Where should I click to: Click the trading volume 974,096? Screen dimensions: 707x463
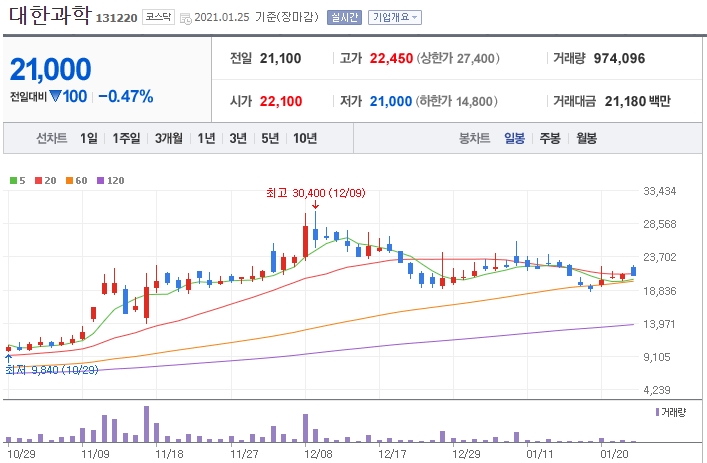[x=619, y=59]
